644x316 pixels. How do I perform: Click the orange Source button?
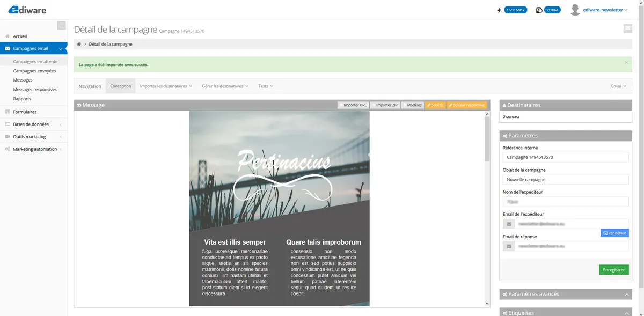(x=435, y=105)
